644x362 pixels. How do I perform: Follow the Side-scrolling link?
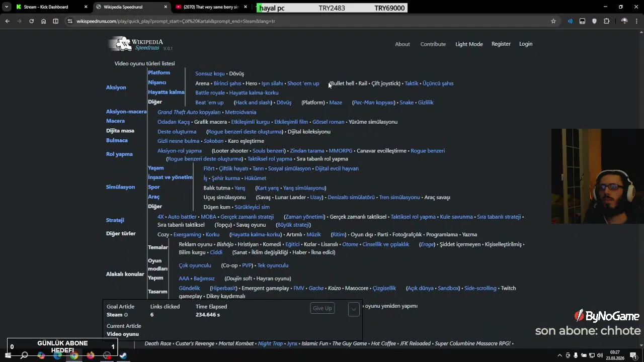point(480,288)
